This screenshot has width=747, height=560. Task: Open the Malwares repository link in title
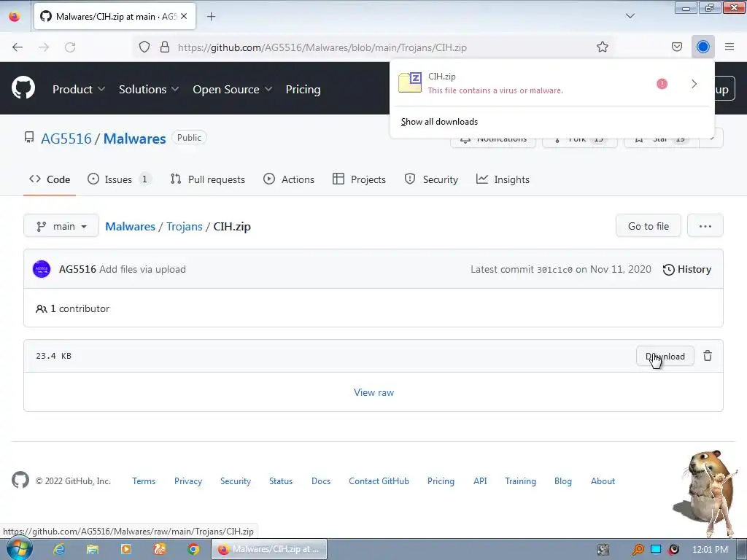[135, 139]
